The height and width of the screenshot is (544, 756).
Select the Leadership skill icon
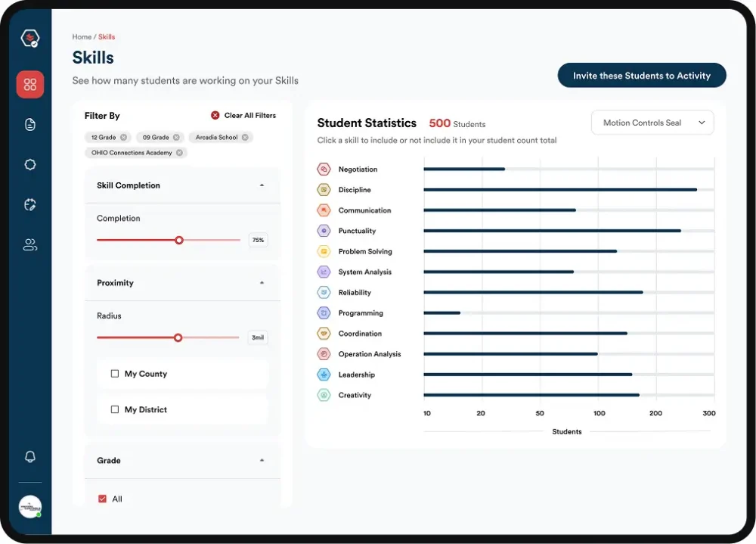[x=324, y=375]
